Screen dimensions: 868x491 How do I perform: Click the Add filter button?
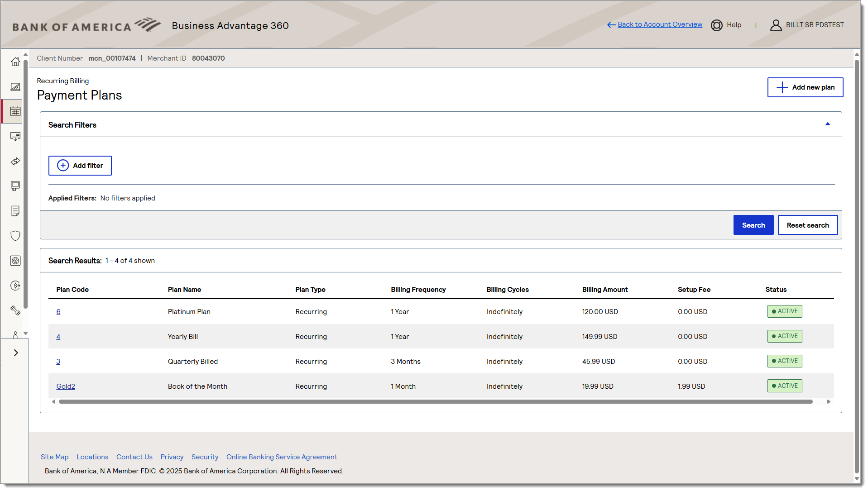point(80,166)
